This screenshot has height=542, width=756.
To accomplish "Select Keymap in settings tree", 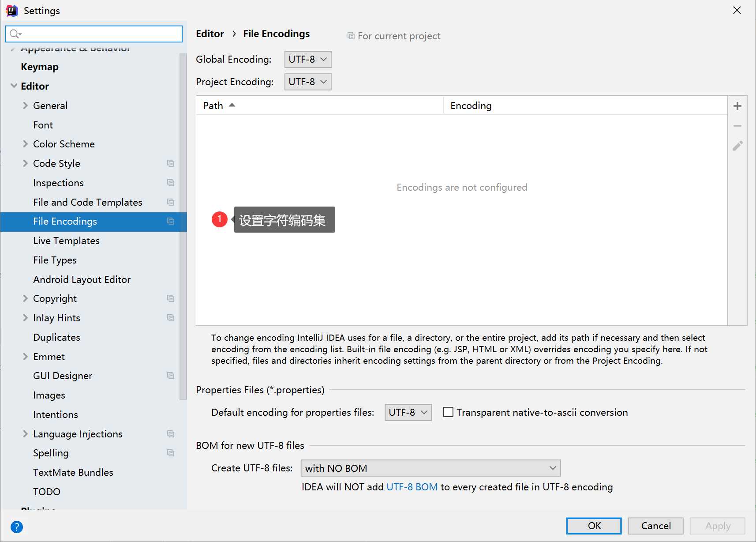I will point(40,67).
